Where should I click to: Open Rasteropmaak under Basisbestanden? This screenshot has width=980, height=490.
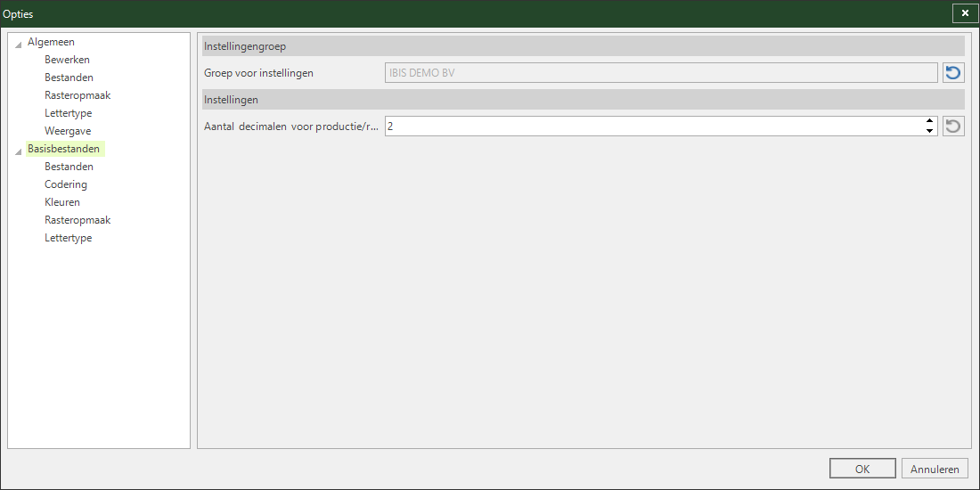78,220
